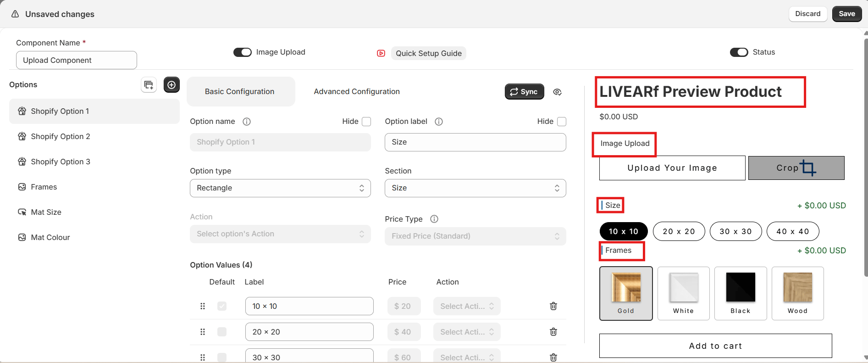Click the drag handle for 30 × 30 row
The width and height of the screenshot is (868, 363).
(x=203, y=357)
